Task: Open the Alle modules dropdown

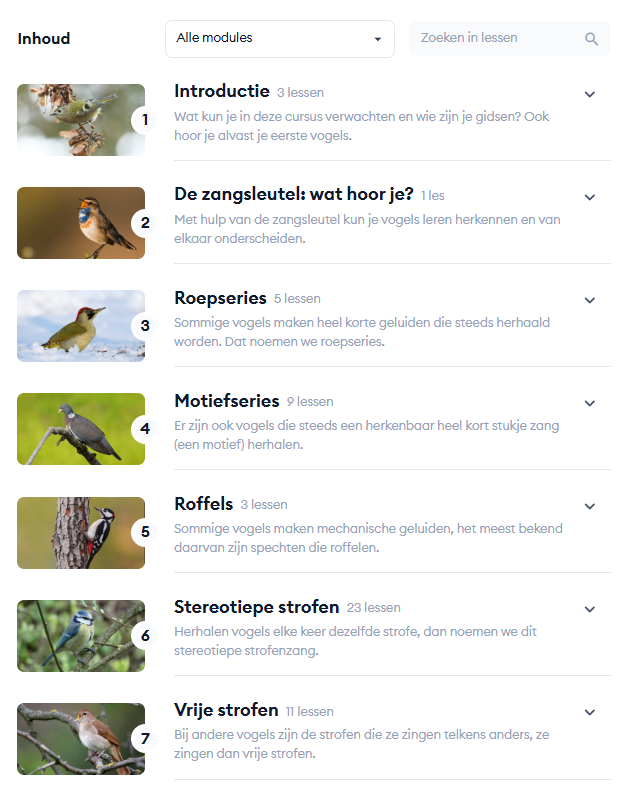Action: 279,39
